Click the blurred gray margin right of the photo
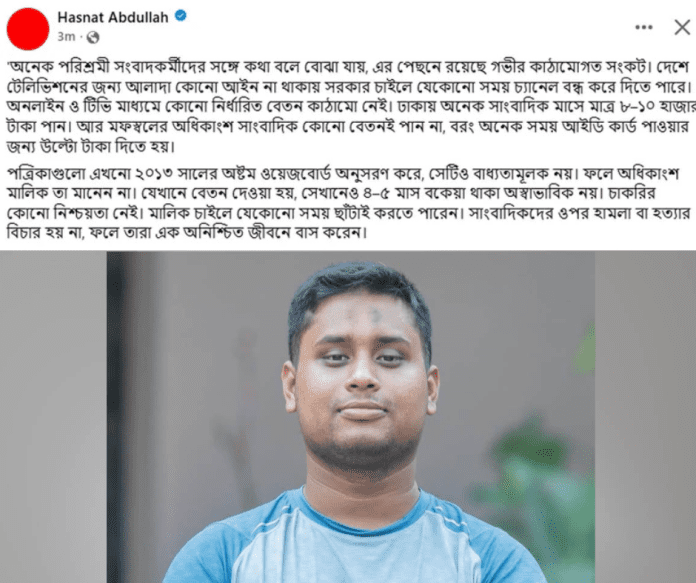The width and height of the screenshot is (696, 583). tap(645, 417)
